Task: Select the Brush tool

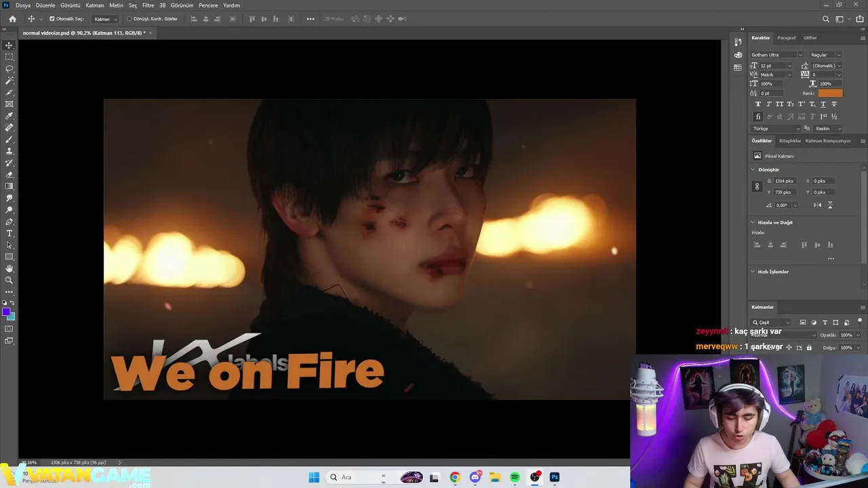Action: pyautogui.click(x=9, y=139)
